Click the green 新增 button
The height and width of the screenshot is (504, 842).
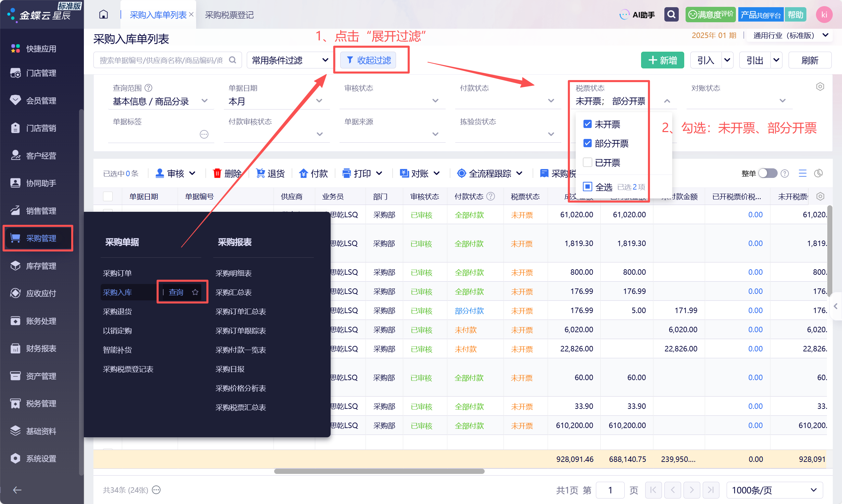pyautogui.click(x=662, y=60)
